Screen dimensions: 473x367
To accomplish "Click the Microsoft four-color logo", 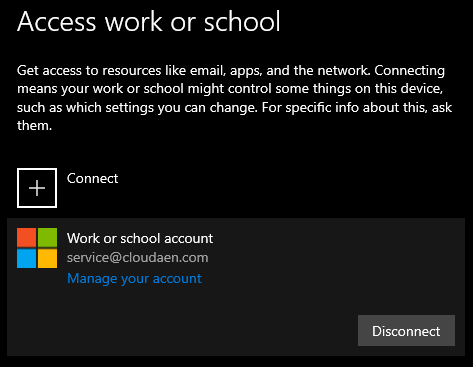I will (37, 248).
